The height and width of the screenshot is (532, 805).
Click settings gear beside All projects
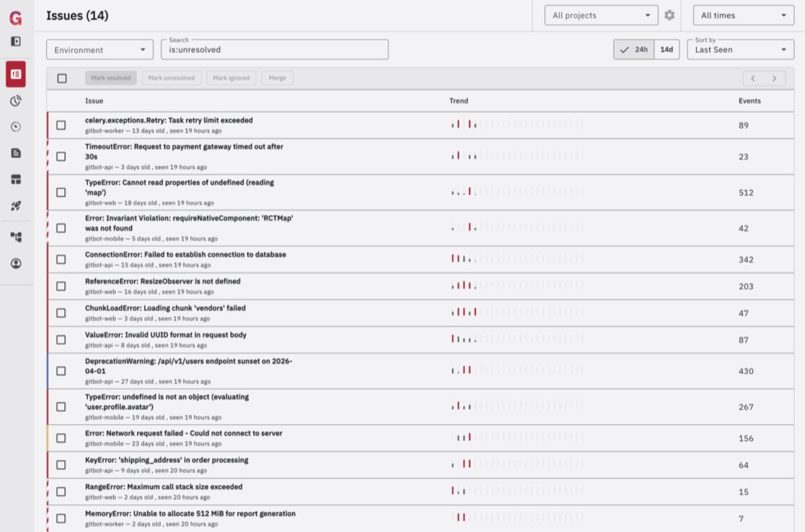coord(669,15)
